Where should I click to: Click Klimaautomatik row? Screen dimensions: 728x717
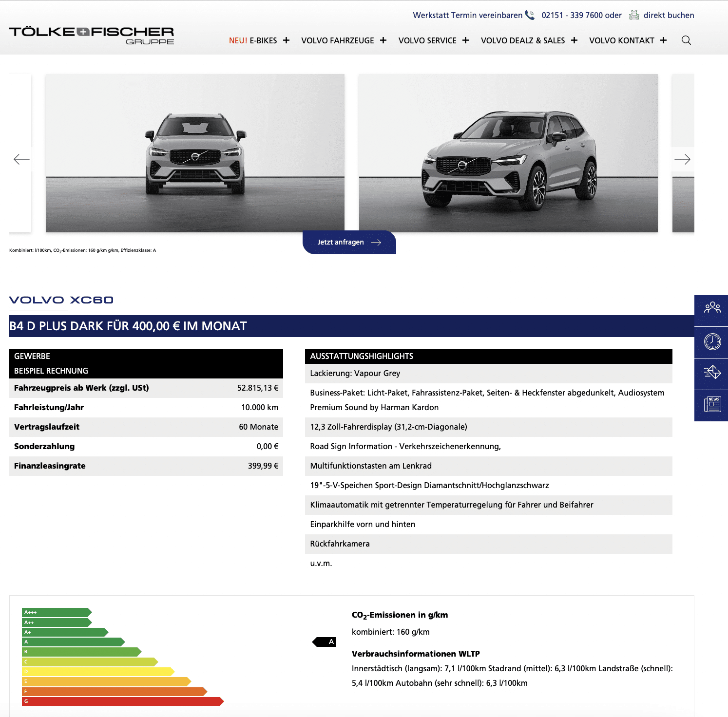(489, 505)
